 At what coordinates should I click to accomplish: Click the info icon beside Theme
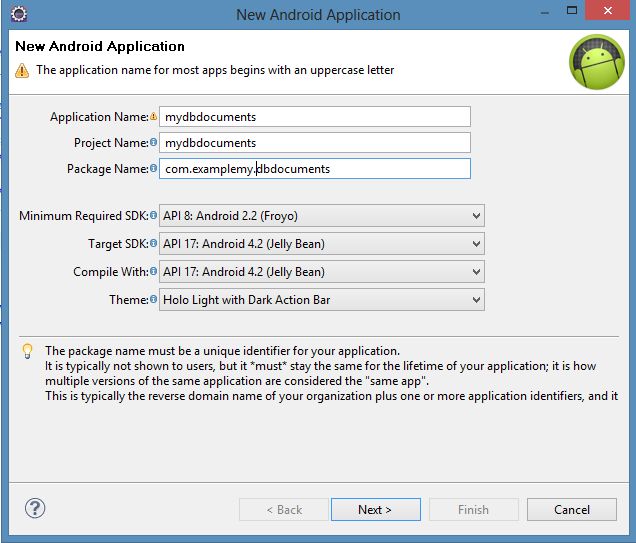click(153, 300)
